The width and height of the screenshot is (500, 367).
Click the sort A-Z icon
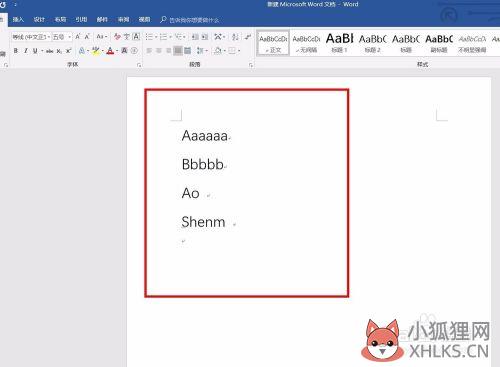tap(235, 37)
